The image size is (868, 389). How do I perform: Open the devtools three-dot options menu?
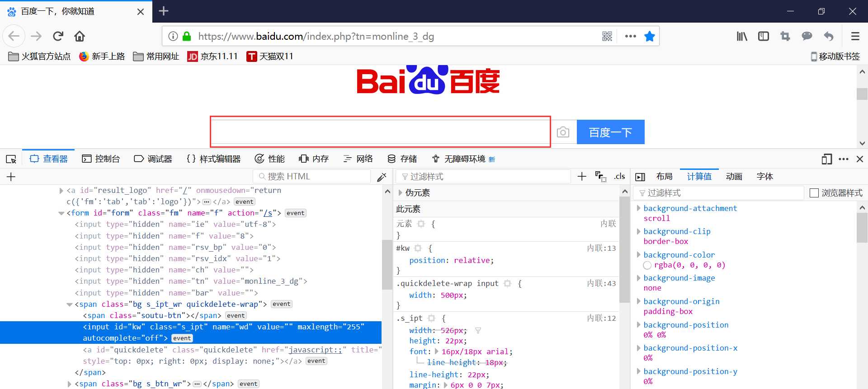[844, 159]
